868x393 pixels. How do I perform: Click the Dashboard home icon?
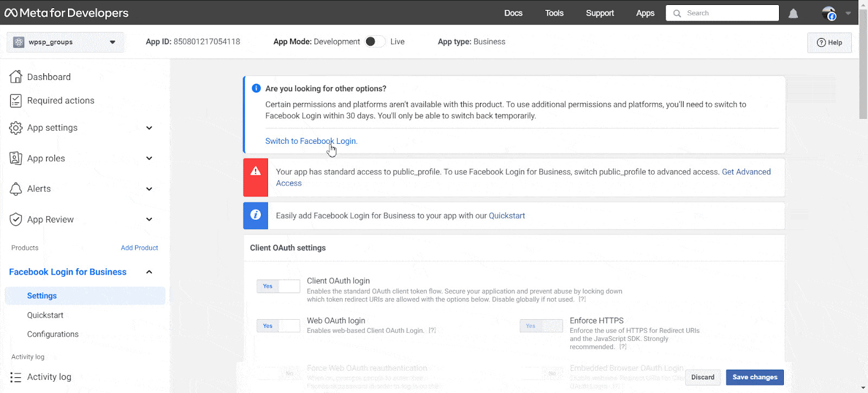pyautogui.click(x=16, y=77)
